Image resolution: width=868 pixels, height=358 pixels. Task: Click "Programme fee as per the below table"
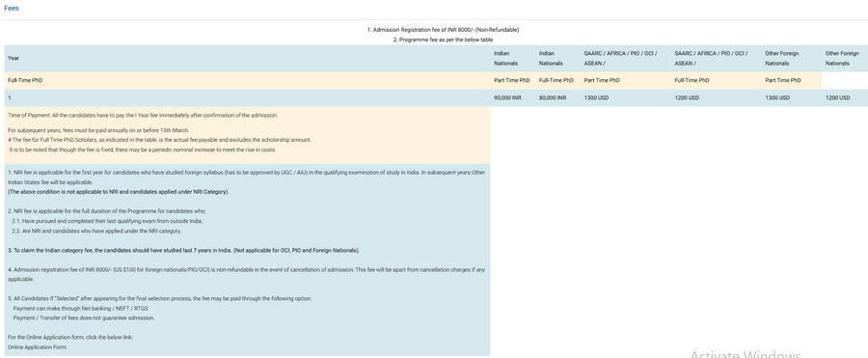pos(443,40)
